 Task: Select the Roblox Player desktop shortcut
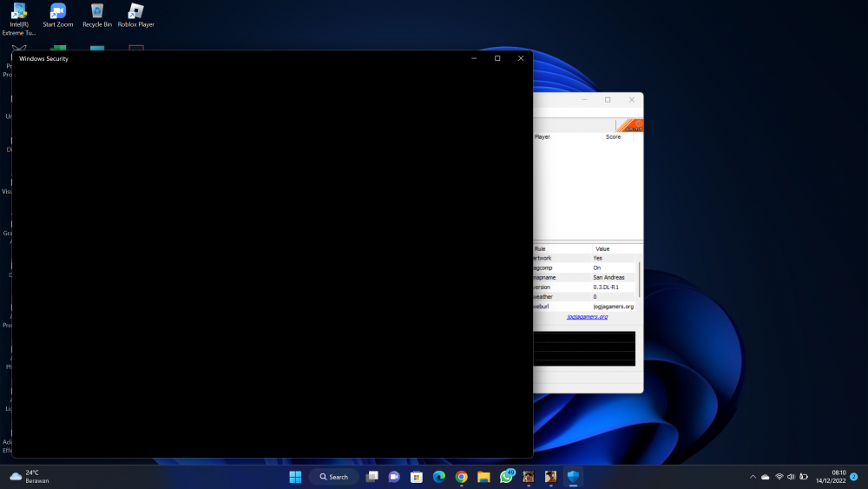tap(135, 16)
